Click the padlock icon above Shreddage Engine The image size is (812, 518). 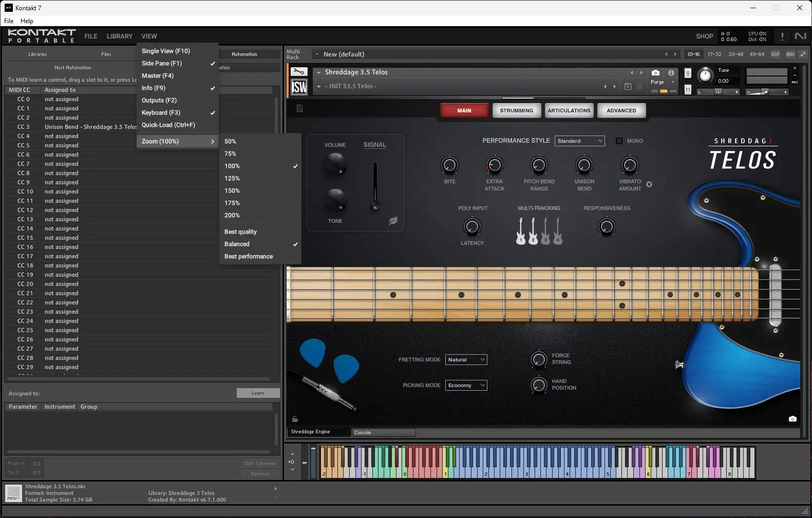(295, 419)
